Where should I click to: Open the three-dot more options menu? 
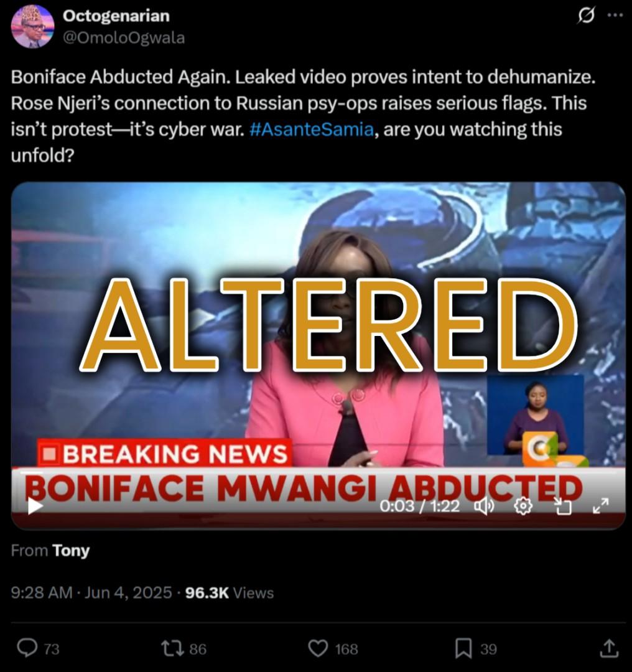click(x=615, y=15)
